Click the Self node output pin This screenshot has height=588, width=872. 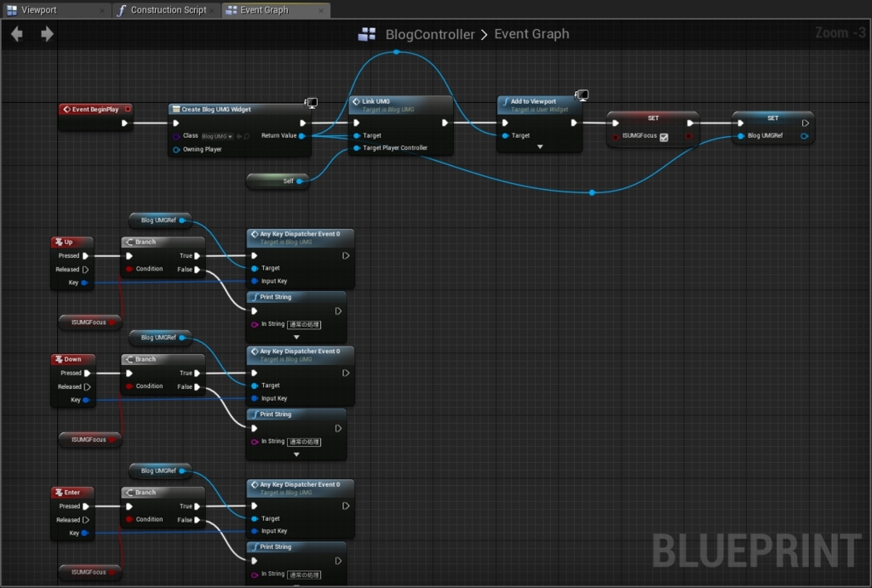click(300, 181)
